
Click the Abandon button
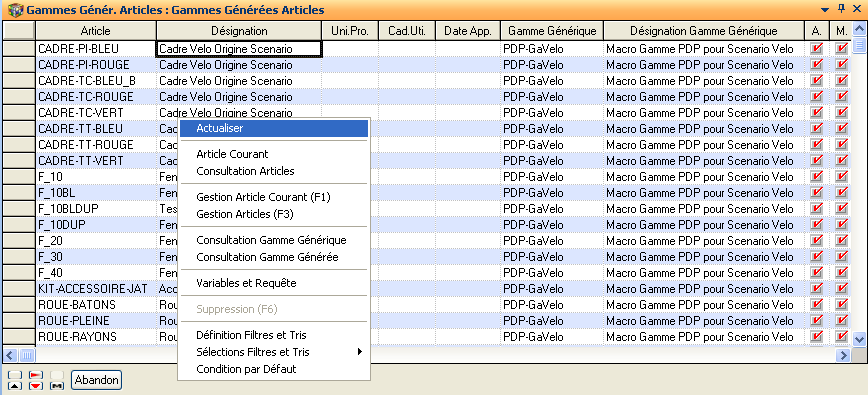click(96, 380)
